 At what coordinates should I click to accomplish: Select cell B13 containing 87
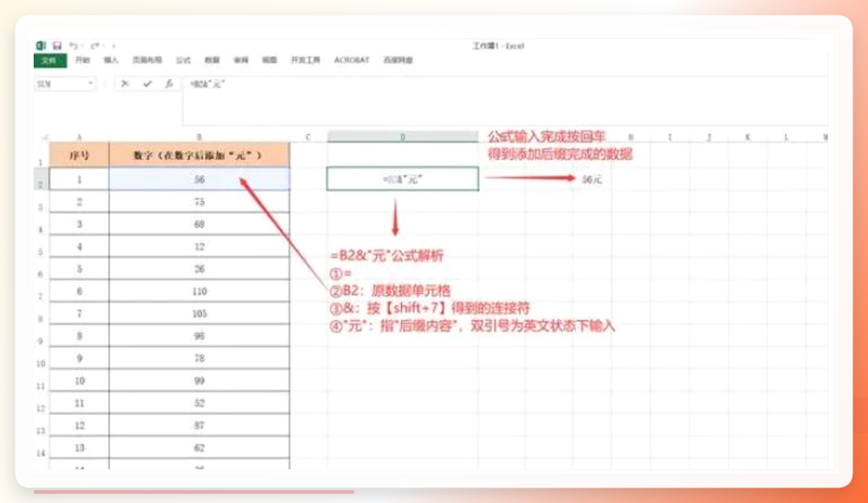[x=199, y=425]
